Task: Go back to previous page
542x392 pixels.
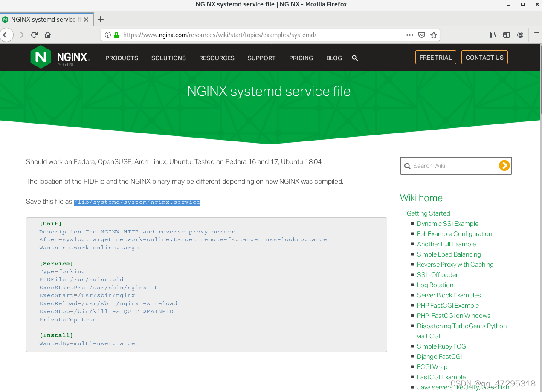Action: pyautogui.click(x=6, y=35)
